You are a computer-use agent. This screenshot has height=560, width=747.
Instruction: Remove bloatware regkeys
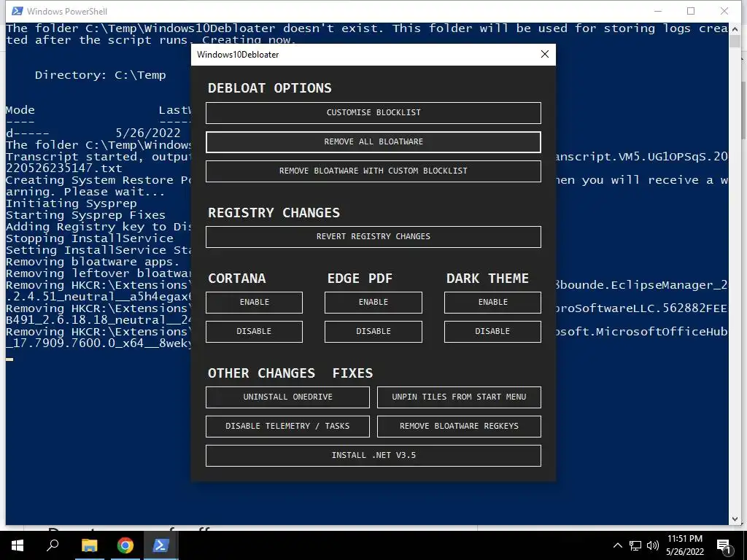459,426
